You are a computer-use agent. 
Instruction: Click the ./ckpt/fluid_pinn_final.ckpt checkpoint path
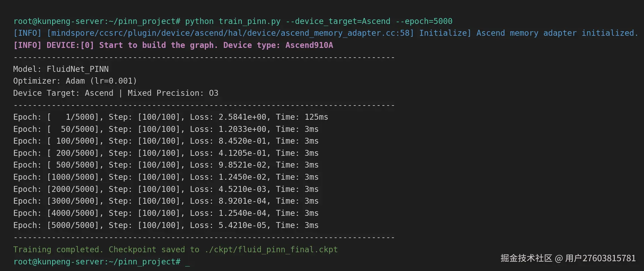271,249
